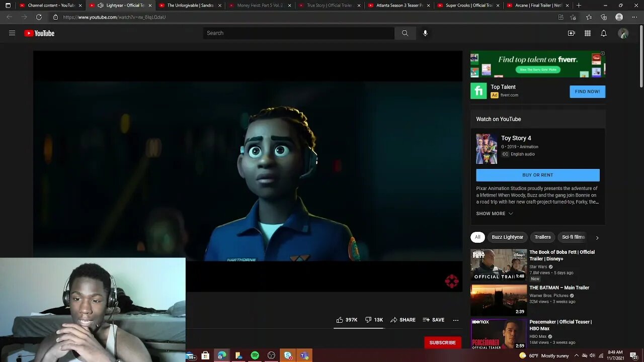Click FIND NOW! on the Fiverr ad
The height and width of the screenshot is (362, 644).
(587, 92)
